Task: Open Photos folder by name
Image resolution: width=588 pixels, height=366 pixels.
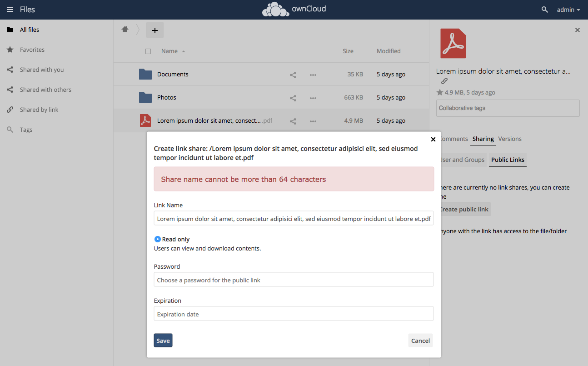Action: (x=167, y=98)
